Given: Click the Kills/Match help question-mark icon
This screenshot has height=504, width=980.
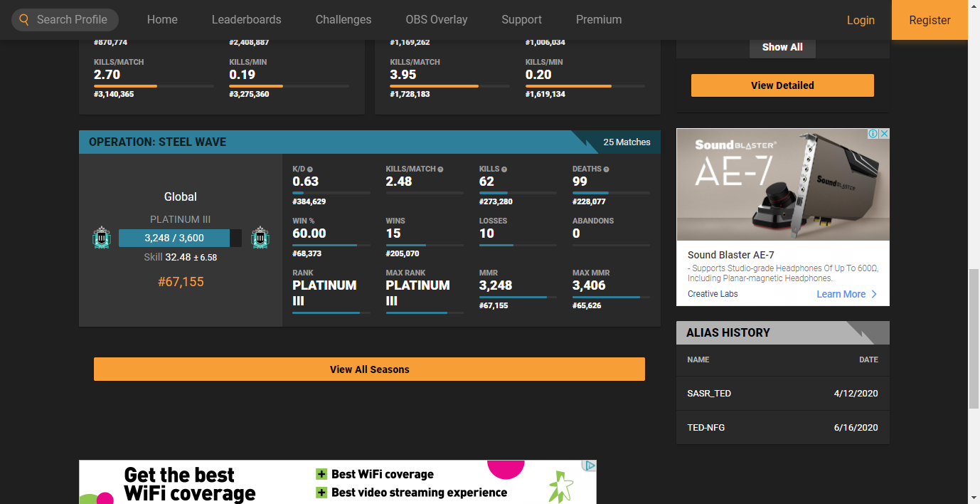Looking at the screenshot, I should (441, 169).
